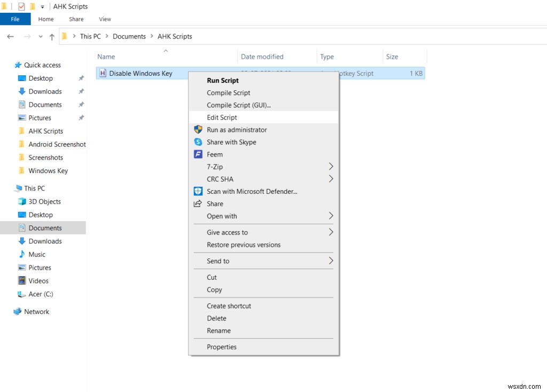547x392 pixels.
Task: Click the admin shield icon on Run as administrator
Action: (198, 129)
